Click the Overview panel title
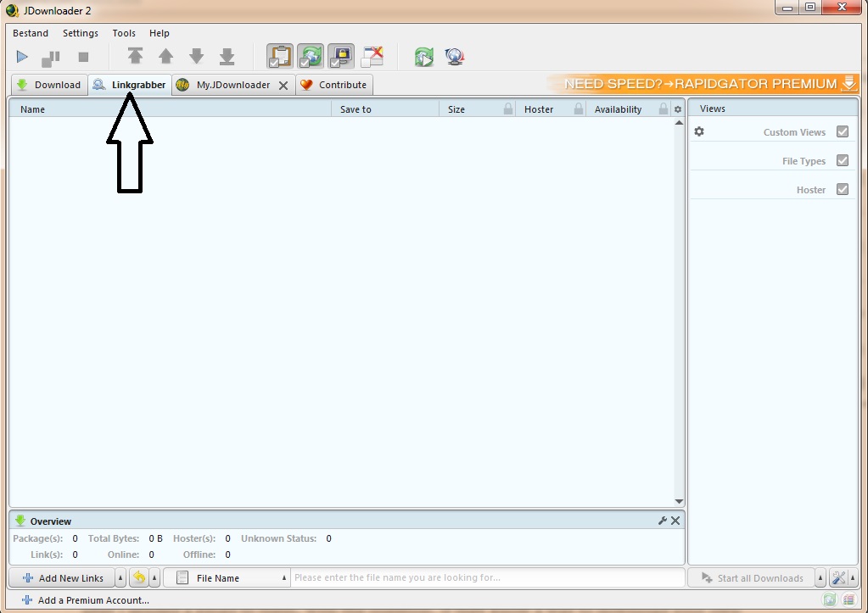 point(50,521)
